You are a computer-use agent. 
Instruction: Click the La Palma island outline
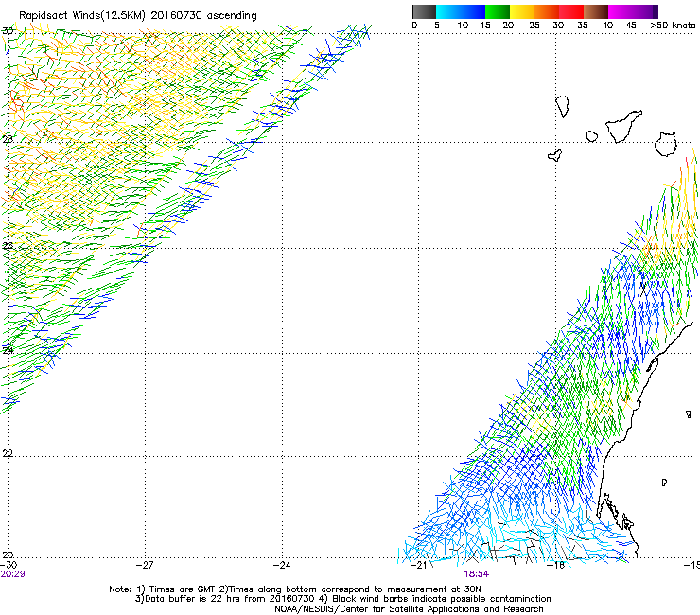pos(563,107)
